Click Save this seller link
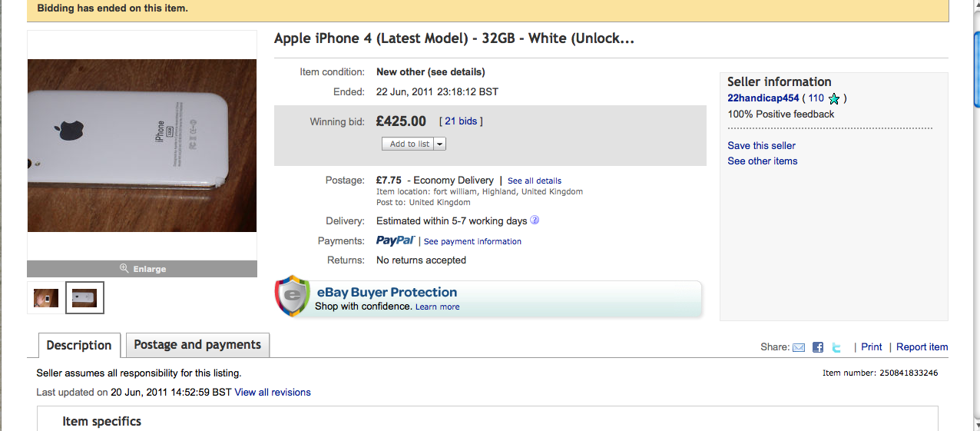This screenshot has width=980, height=431. tap(761, 146)
